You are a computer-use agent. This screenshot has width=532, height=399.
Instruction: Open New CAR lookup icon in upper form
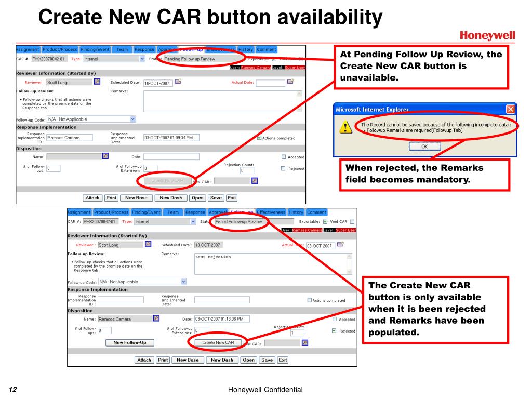click(255, 181)
